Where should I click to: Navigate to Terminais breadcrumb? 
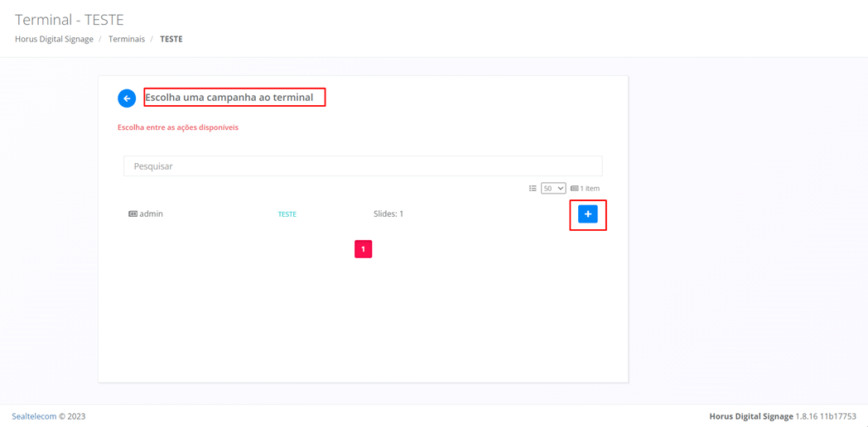tap(127, 39)
